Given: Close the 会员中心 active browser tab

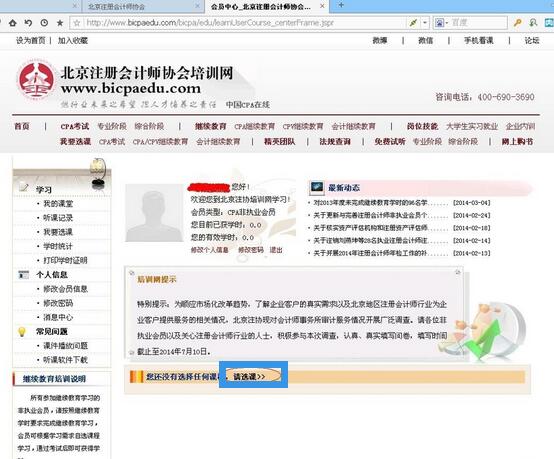Looking at the screenshot, I should [x=322, y=6].
